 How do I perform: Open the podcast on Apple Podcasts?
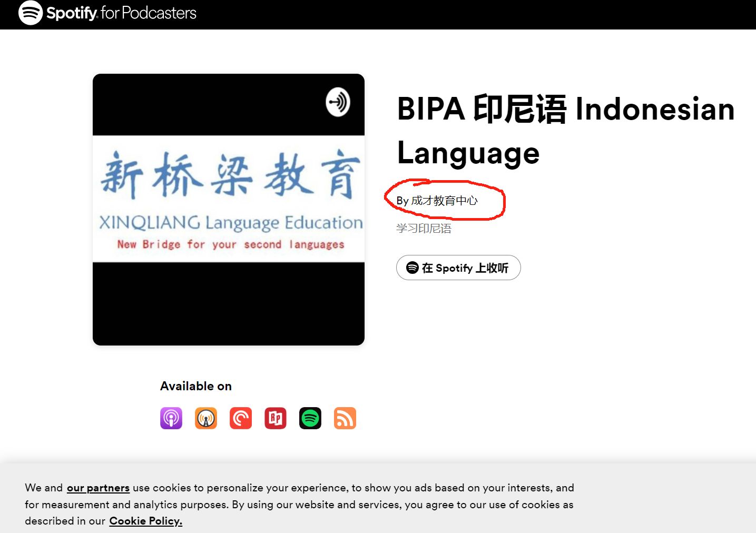(171, 418)
